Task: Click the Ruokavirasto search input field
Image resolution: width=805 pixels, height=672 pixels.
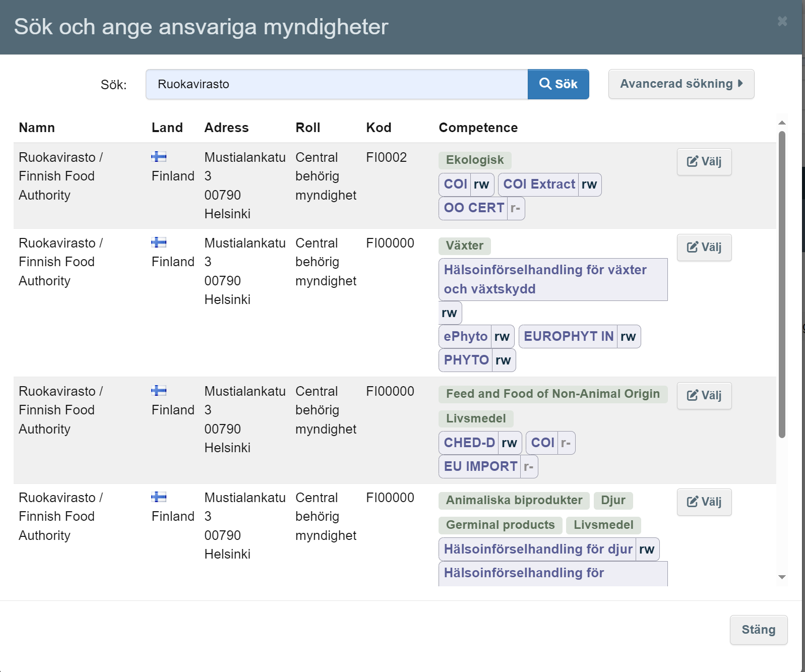Action: [337, 84]
